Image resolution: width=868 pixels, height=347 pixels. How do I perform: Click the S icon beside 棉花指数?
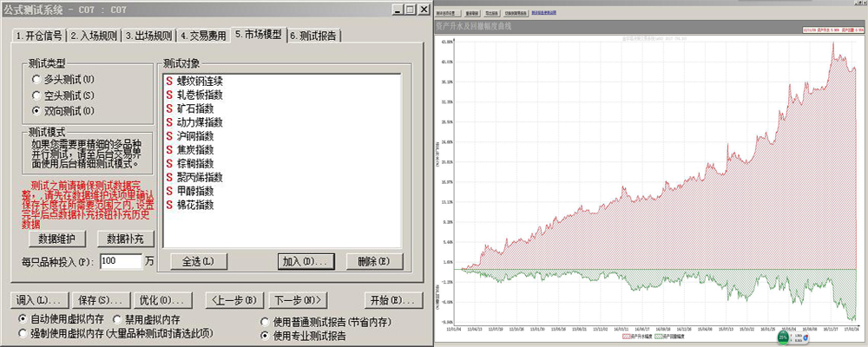point(168,206)
